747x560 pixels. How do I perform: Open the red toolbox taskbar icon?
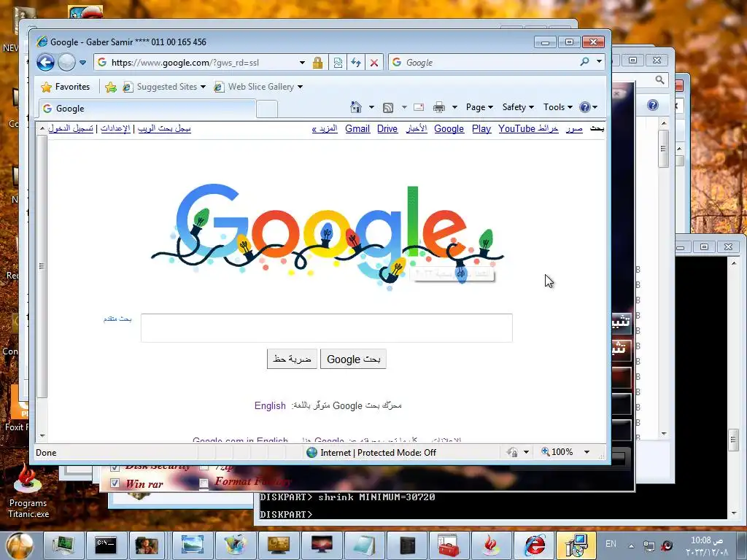(x=448, y=545)
